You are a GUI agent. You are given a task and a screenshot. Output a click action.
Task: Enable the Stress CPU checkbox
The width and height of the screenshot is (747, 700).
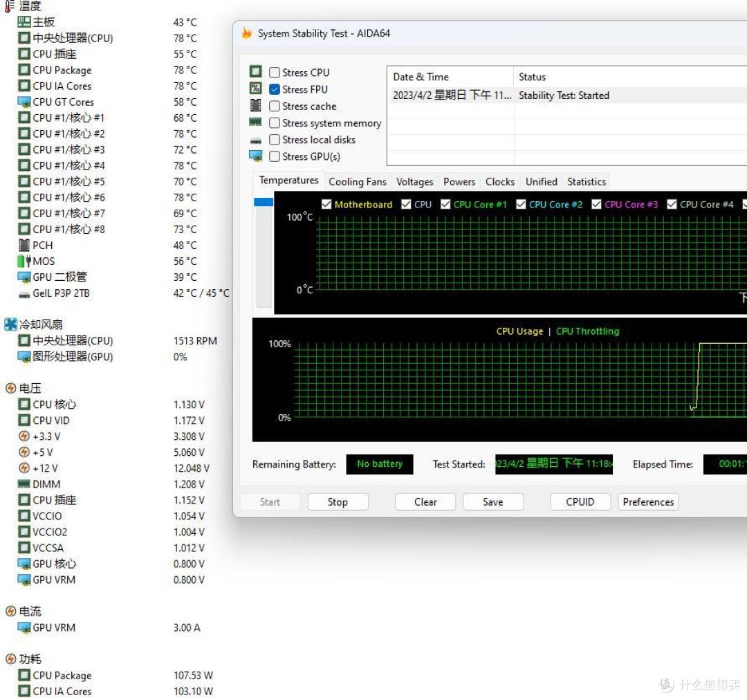(x=275, y=73)
